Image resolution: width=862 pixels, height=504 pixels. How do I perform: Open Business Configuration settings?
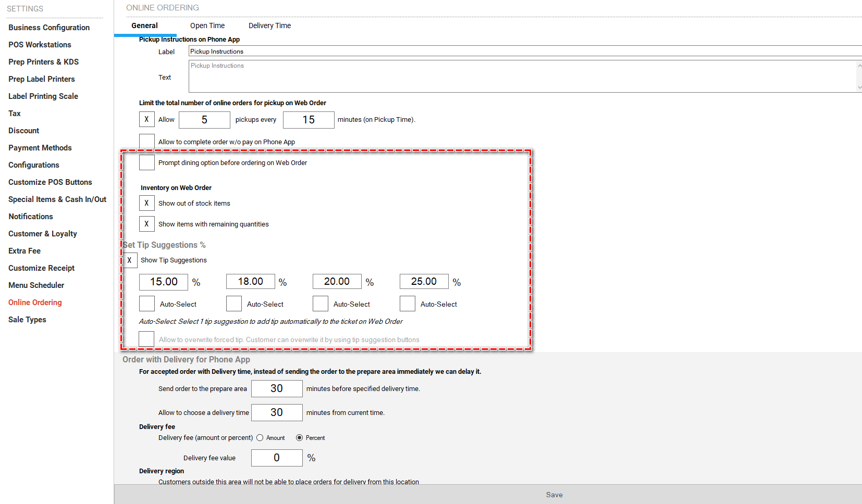[49, 28]
